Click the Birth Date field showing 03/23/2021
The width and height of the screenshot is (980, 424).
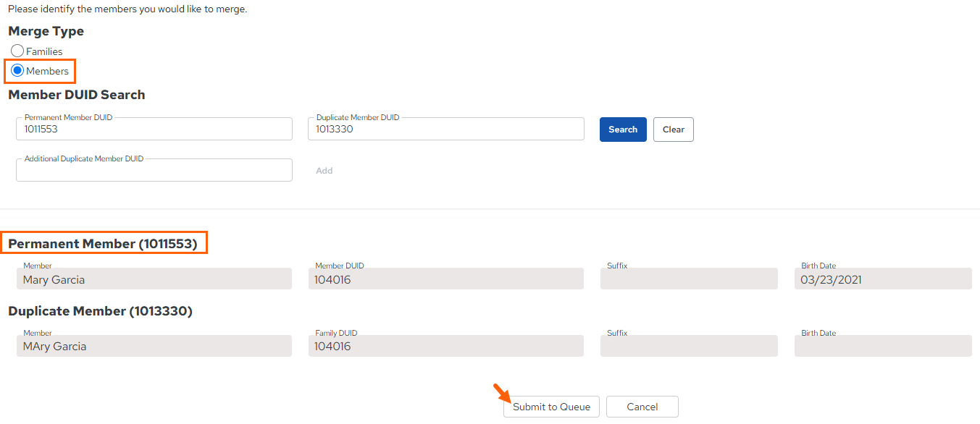tap(883, 279)
